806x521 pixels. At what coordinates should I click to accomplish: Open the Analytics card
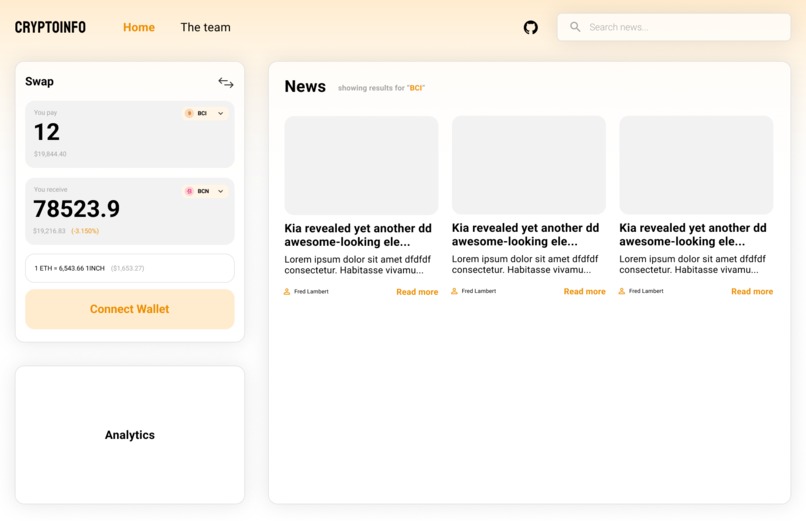tap(130, 435)
